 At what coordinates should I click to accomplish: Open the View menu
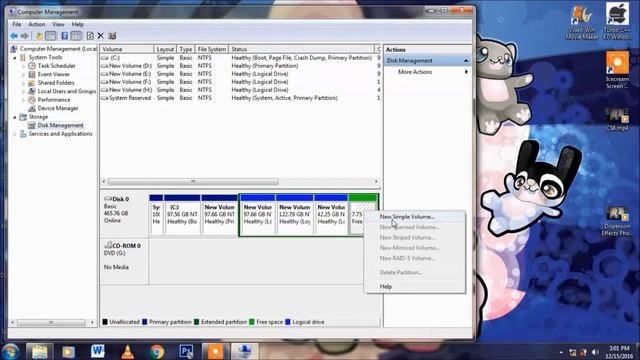(58, 24)
